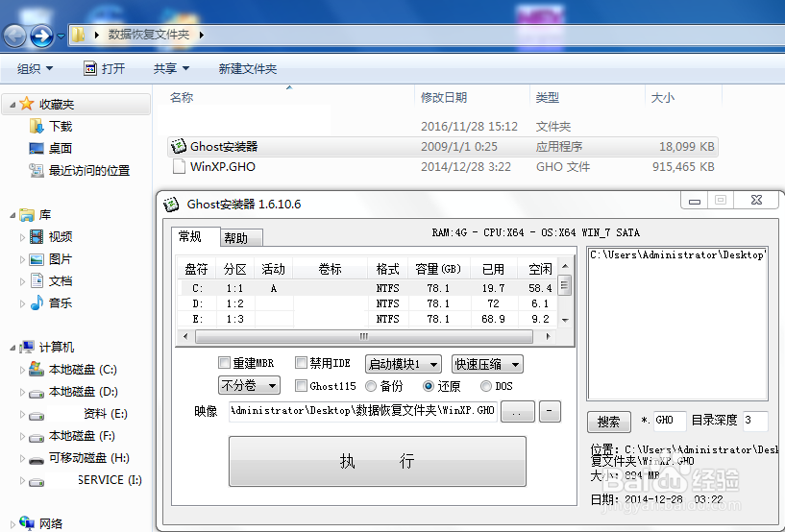Screen dimensions: 785x532
Task: Click the 执行 execute button
Action: pos(378,461)
